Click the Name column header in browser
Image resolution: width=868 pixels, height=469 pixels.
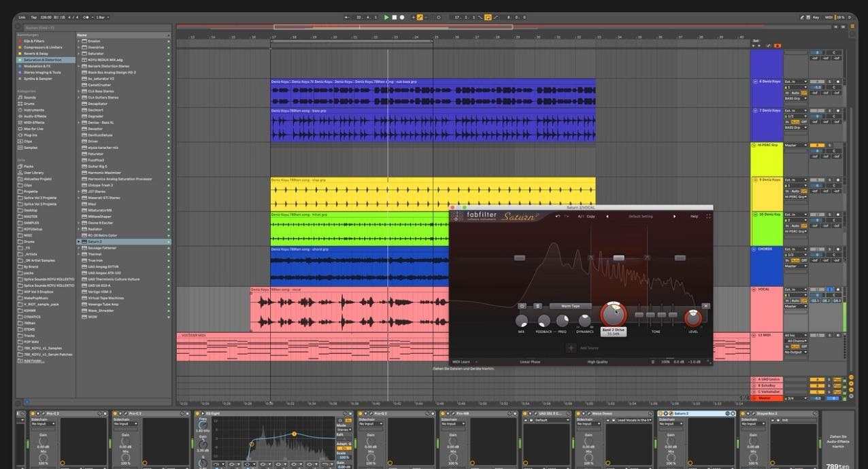[123, 35]
